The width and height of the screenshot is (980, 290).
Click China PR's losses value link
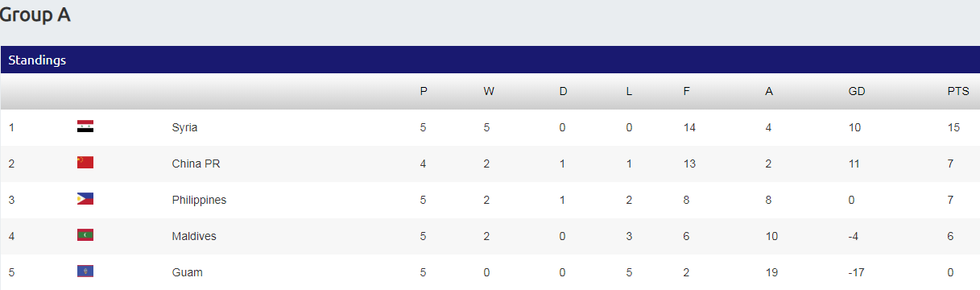click(x=629, y=164)
